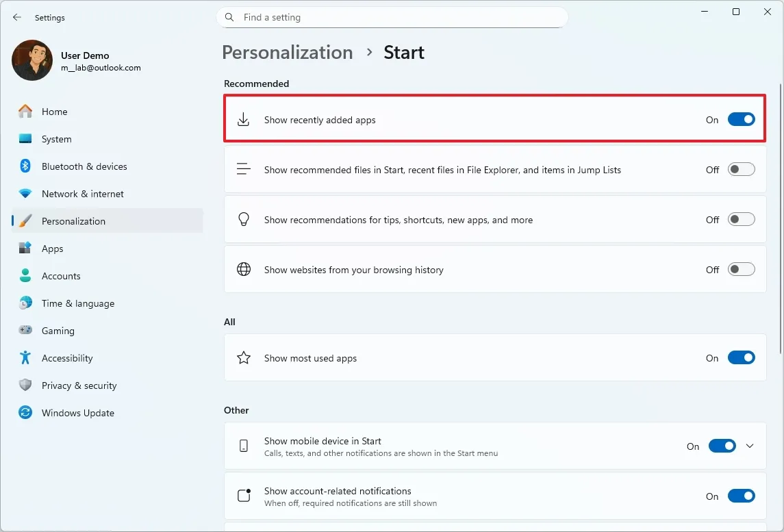Select the Network & internet globe icon
The height and width of the screenshot is (532, 784).
click(25, 193)
